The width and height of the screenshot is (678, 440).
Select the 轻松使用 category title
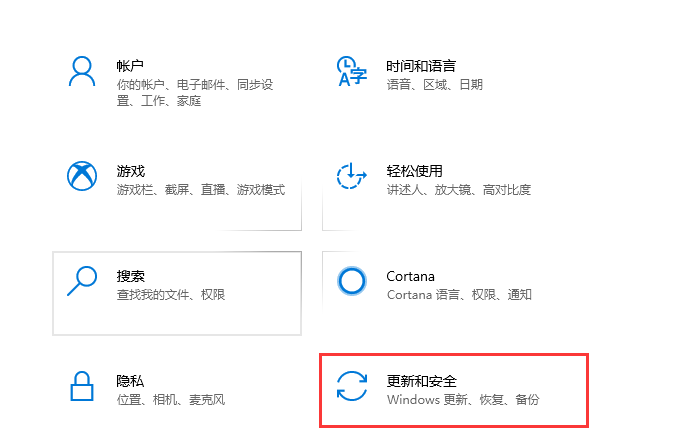[414, 171]
